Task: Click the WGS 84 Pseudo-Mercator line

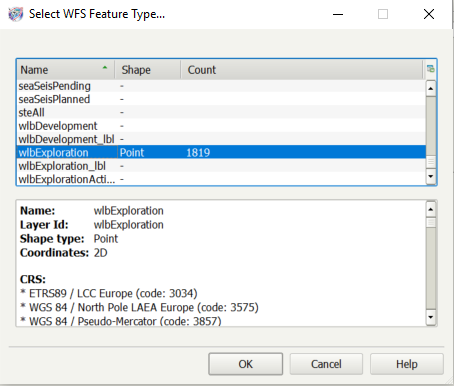Action: (121, 321)
